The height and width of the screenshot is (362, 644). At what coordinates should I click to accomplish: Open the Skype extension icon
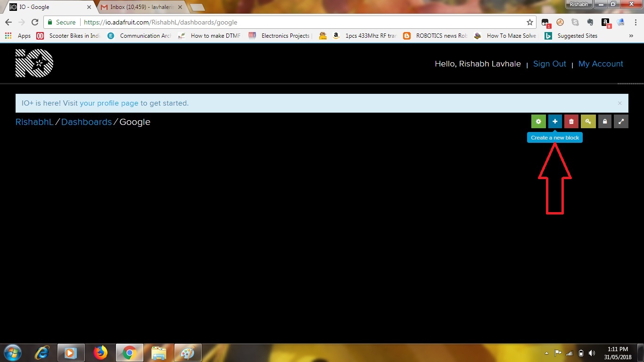click(575, 22)
